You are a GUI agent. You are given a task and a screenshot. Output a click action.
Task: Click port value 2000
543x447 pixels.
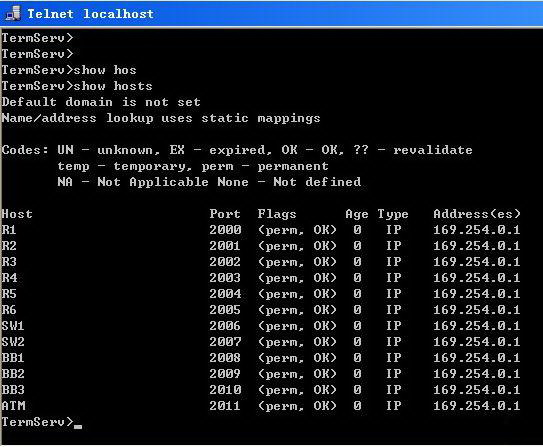pyautogui.click(x=225, y=230)
